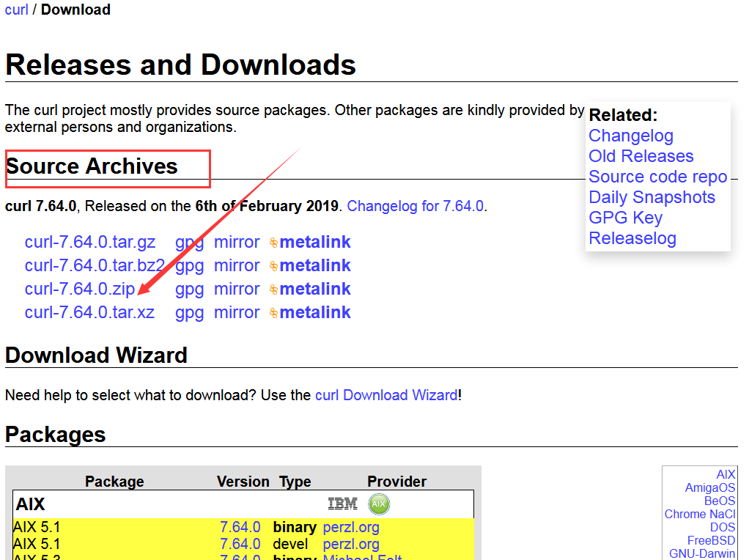Click metalink icon in tar.xz row
This screenshot has width=749, height=560.
[273, 312]
